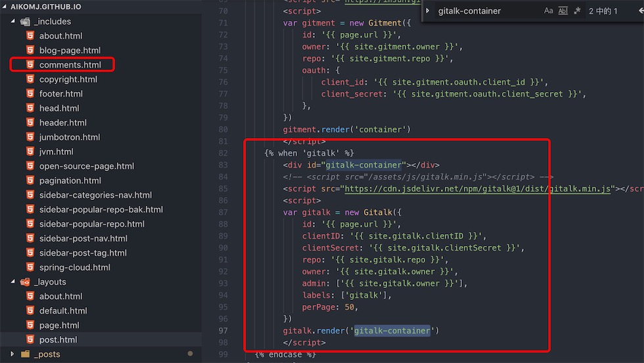Screen dimensions: 644x363
Task: Click highlighted gitalk-container on line 97
Action: click(x=392, y=331)
